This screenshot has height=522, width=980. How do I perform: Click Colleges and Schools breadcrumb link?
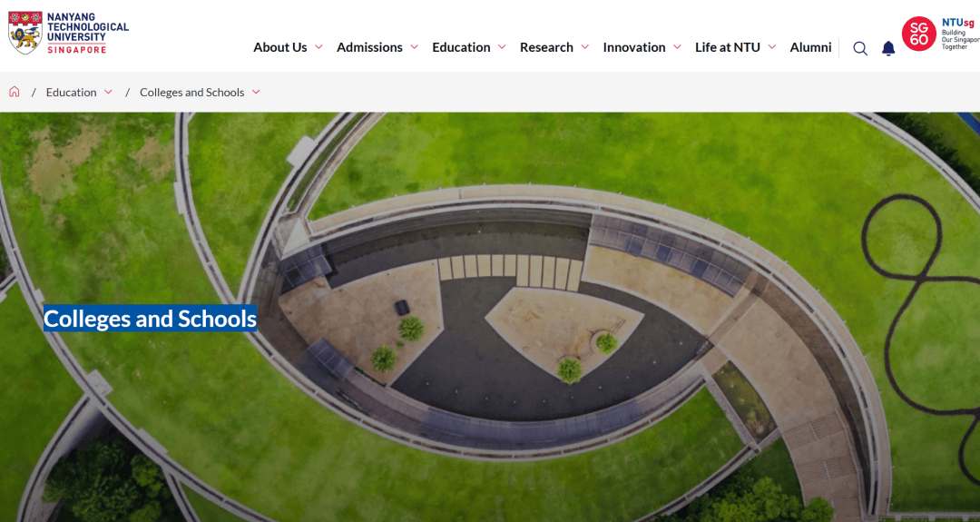pos(191,93)
